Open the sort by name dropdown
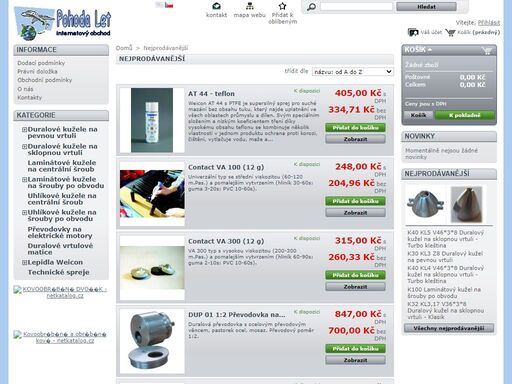Image resolution: width=512 pixels, height=384 pixels. 353,72
